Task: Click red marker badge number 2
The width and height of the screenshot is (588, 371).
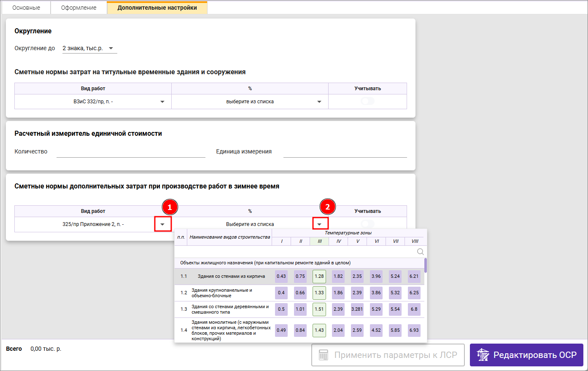Action: click(x=328, y=207)
